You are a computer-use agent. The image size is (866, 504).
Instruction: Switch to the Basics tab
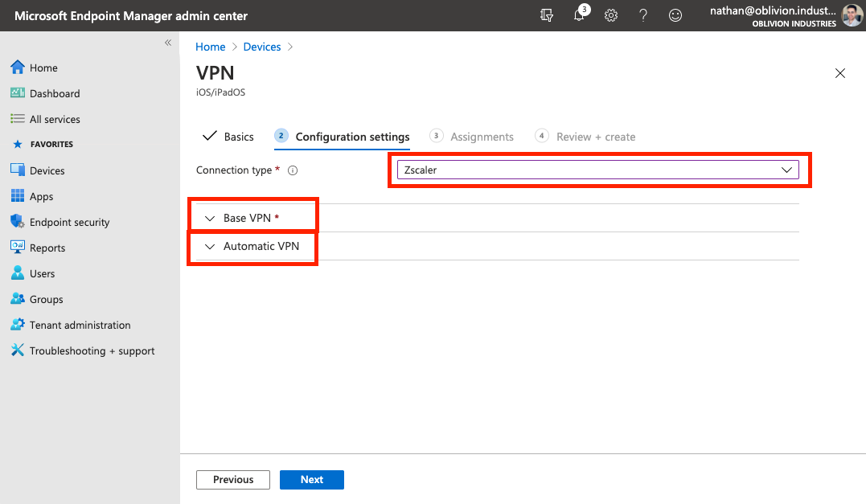228,137
